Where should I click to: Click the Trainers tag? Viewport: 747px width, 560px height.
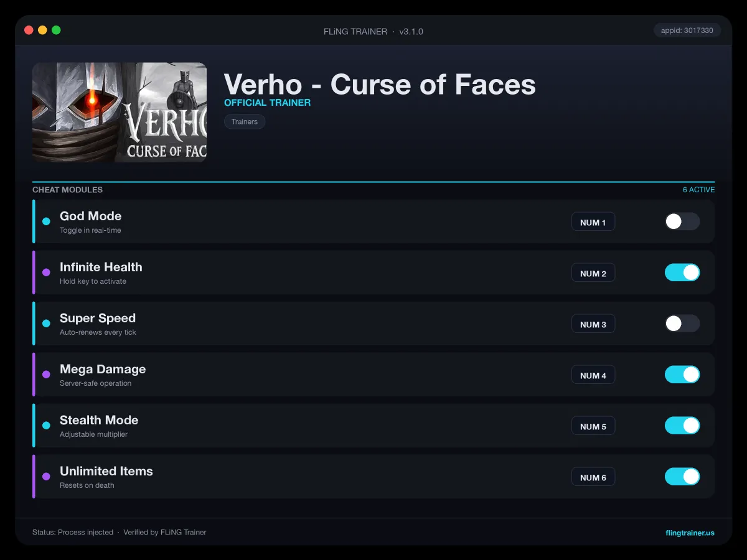point(245,122)
